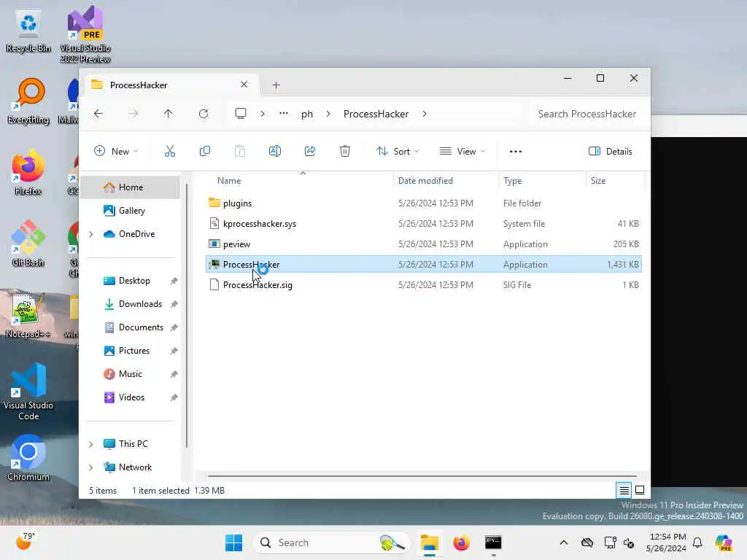
Task: Go forward with the forward arrow
Action: click(133, 114)
